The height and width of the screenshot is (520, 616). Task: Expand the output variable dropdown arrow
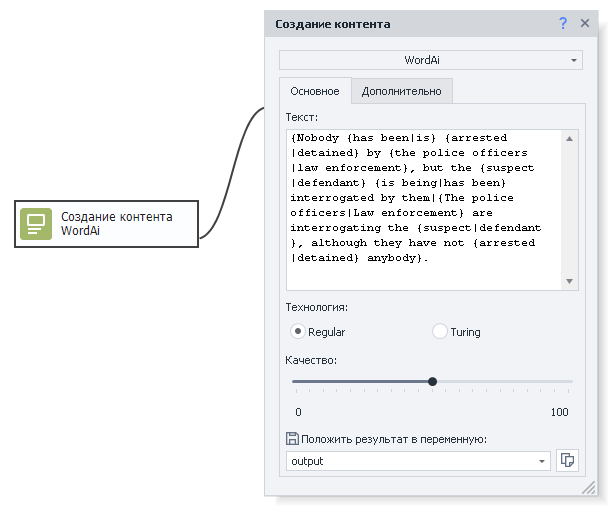[543, 461]
